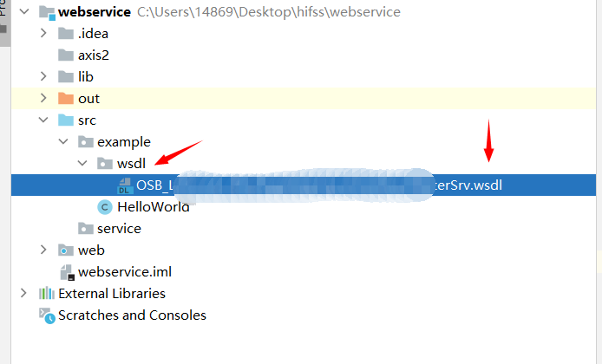Select the example package
602x364 pixels.
[123, 141]
